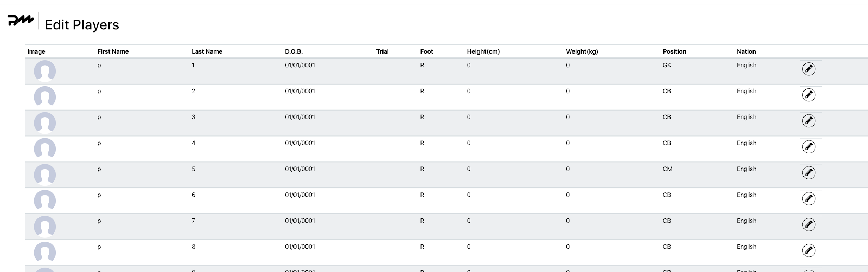868x272 pixels.
Task: Click edit pencil for player p 2
Action: pyautogui.click(x=808, y=95)
